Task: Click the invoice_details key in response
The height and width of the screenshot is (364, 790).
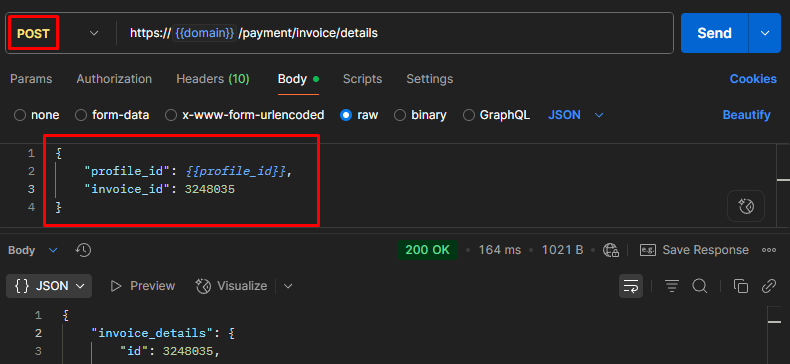Action: click(x=153, y=333)
